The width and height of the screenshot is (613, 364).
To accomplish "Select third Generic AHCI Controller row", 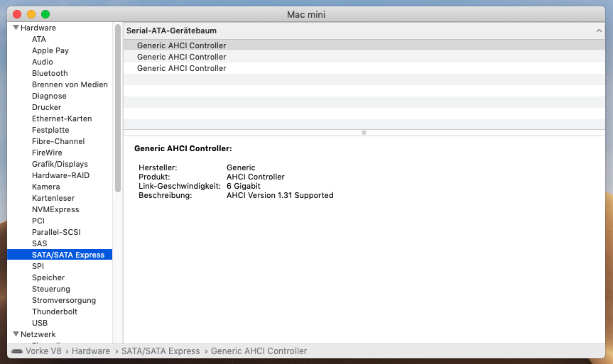I will 364,68.
